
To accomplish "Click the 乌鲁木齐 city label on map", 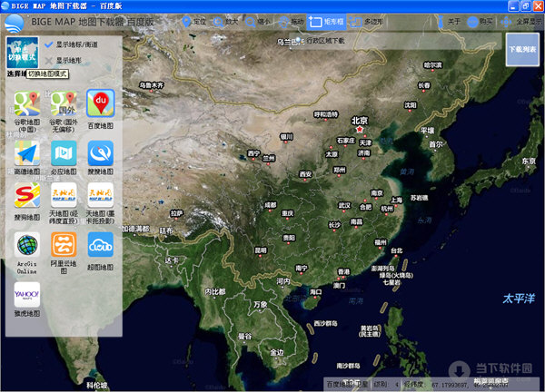I will 151,84.
